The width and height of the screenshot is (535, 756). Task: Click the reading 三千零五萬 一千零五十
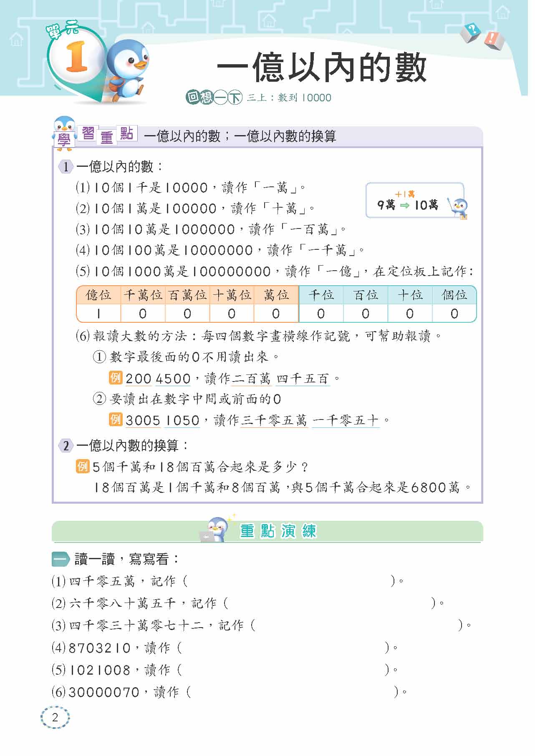310,420
